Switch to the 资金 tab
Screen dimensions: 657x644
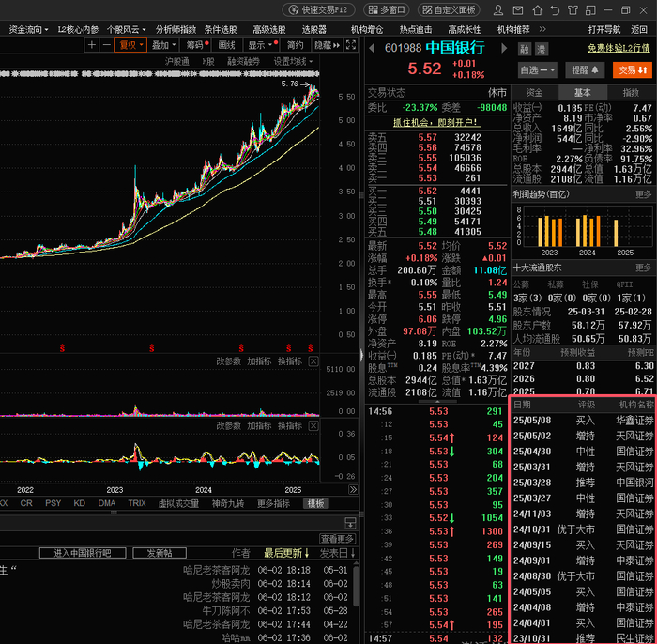point(535,93)
